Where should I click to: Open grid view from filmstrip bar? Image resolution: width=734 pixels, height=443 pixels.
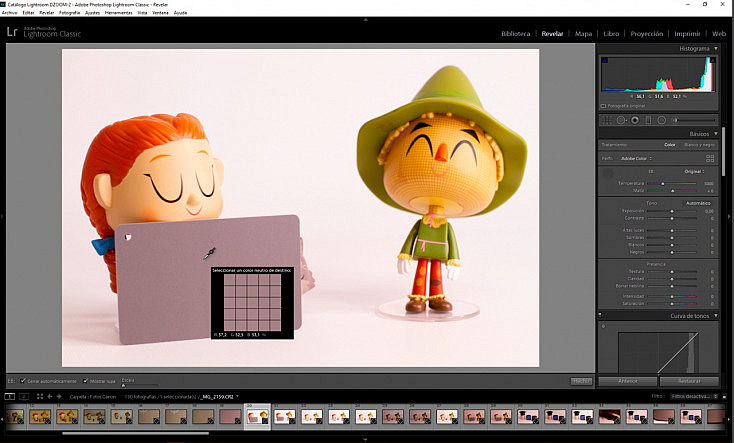40,397
